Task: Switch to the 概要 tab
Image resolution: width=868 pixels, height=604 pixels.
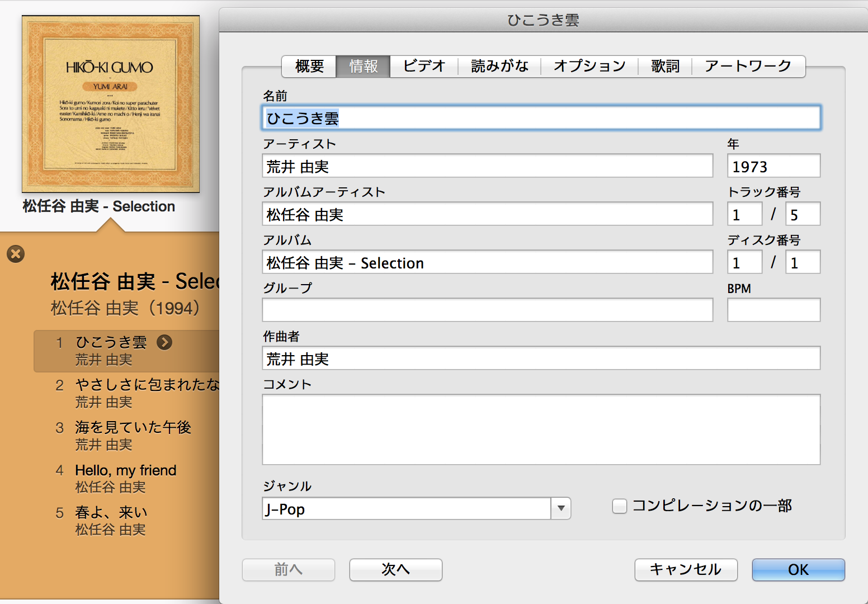Action: point(309,67)
